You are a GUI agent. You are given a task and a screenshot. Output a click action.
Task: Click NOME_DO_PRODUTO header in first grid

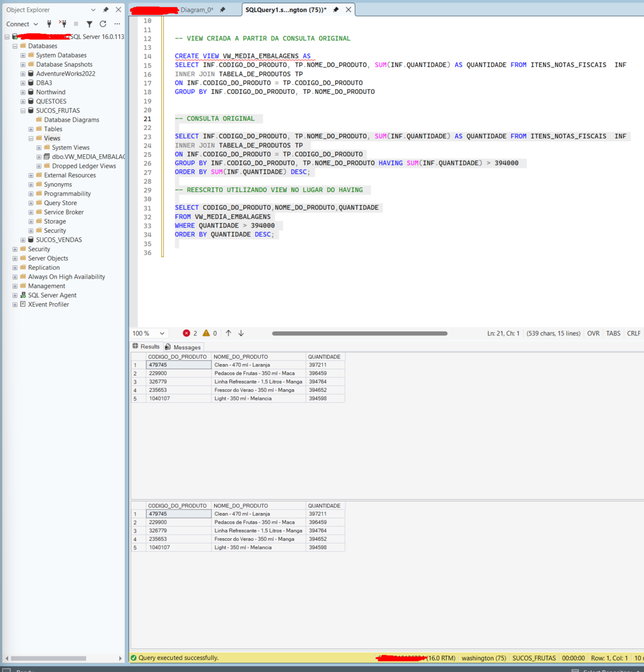click(x=259, y=357)
